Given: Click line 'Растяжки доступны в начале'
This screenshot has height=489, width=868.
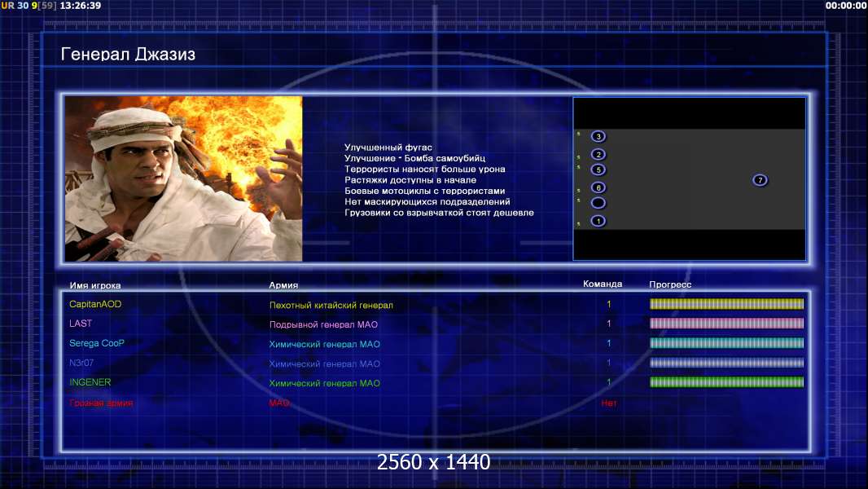Looking at the screenshot, I should tap(410, 180).
